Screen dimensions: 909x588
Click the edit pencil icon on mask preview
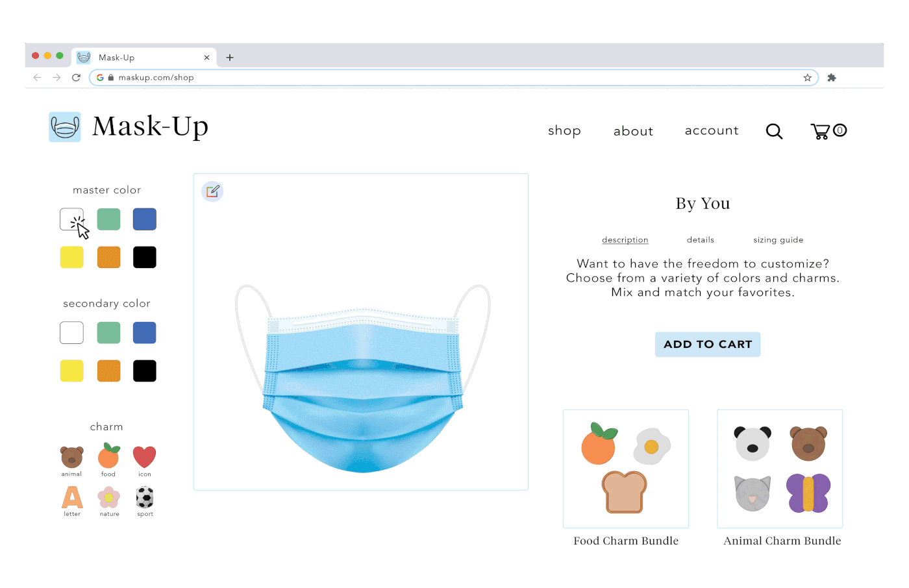point(212,191)
